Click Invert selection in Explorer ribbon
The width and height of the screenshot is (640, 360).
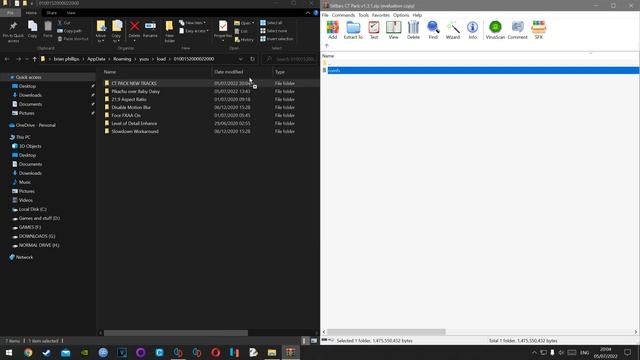click(x=277, y=39)
